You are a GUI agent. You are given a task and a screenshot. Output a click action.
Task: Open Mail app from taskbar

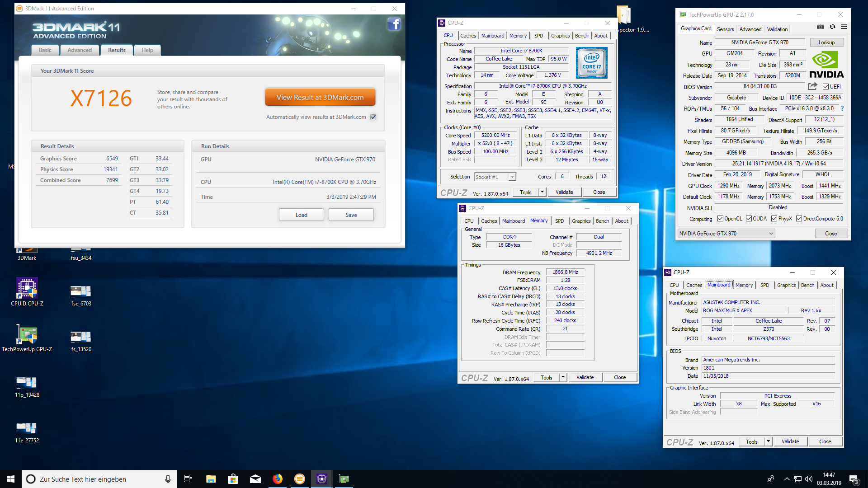[x=255, y=479]
